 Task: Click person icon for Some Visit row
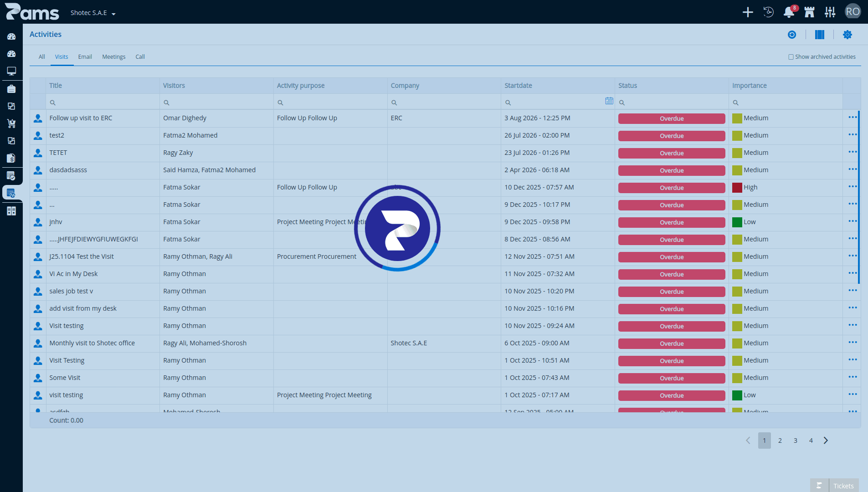coord(38,378)
